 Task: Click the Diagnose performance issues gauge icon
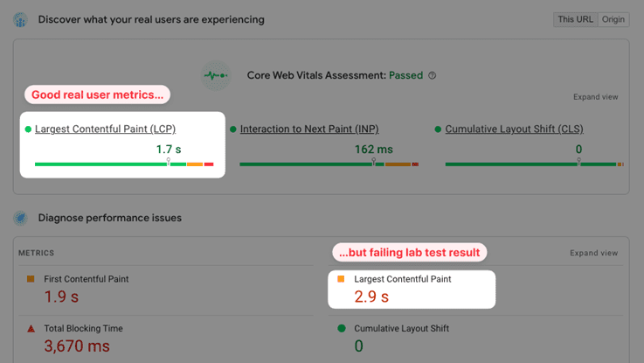click(x=20, y=218)
